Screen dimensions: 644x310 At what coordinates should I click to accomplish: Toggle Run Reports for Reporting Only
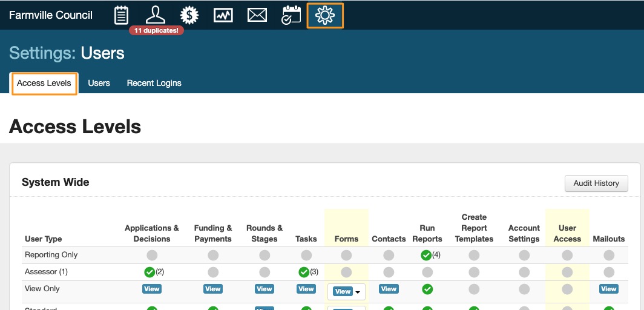tap(427, 255)
